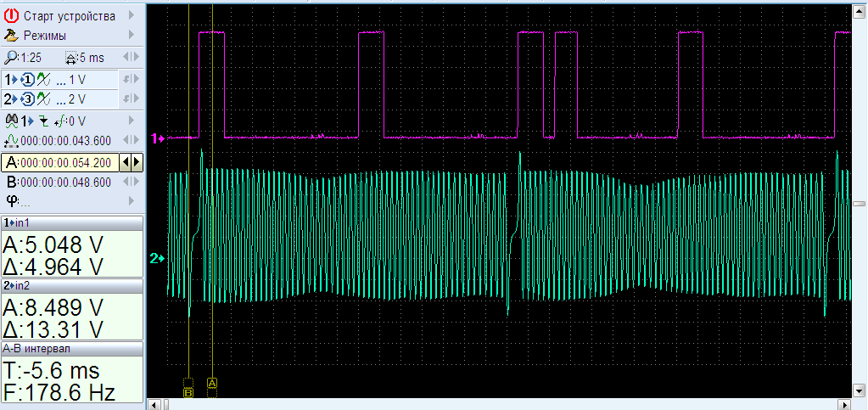The image size is (868, 410).
Task: Move cursor A left with arrow
Action: tap(126, 163)
